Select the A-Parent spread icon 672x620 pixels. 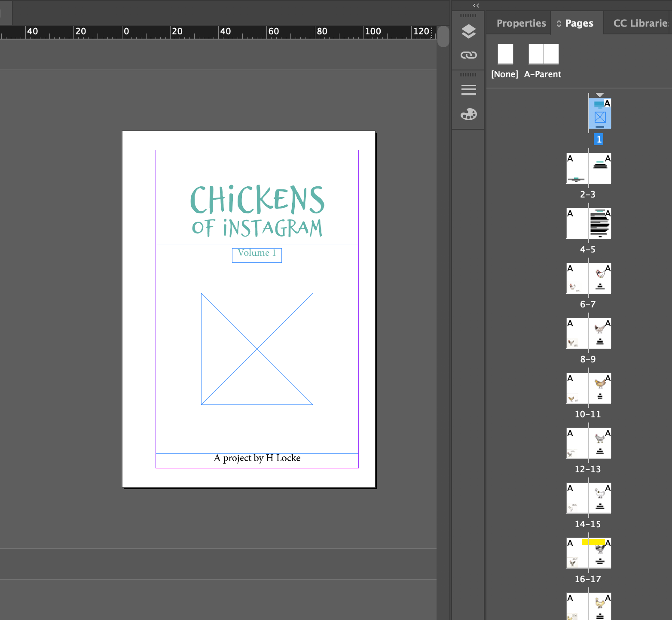[543, 54]
